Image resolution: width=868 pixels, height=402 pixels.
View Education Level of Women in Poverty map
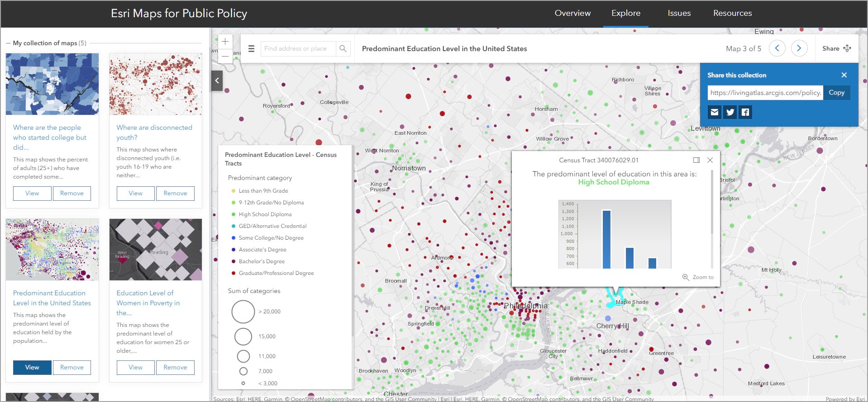pyautogui.click(x=136, y=367)
